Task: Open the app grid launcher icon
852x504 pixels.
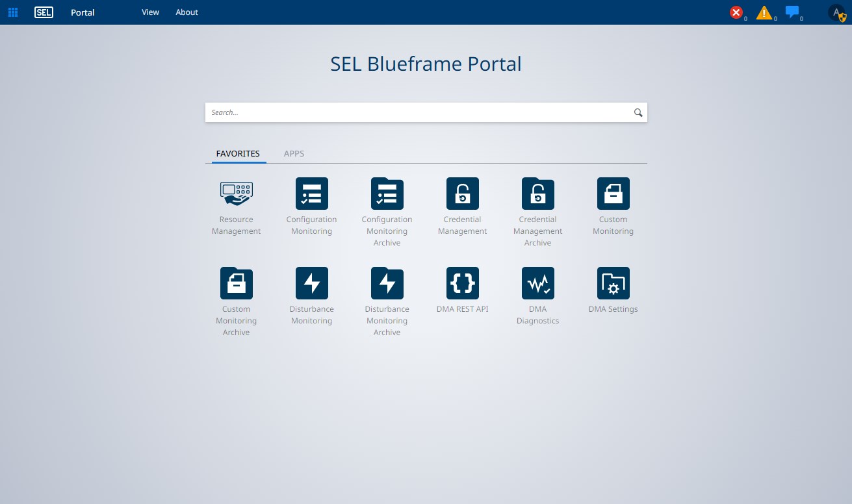Action: point(13,12)
